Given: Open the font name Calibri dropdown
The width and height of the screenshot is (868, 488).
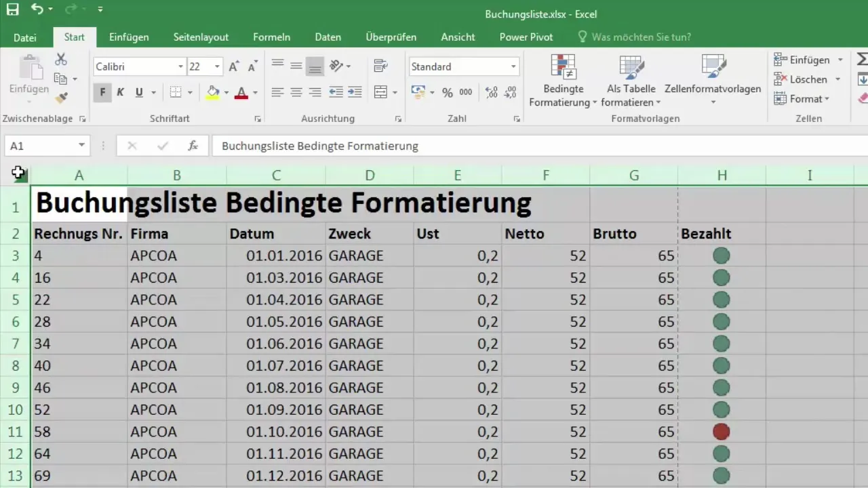Looking at the screenshot, I should point(180,66).
